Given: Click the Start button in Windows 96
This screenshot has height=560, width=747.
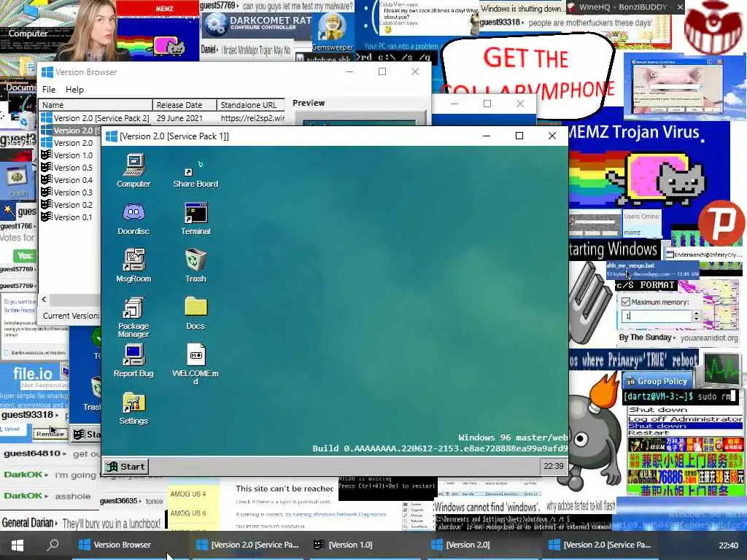Looking at the screenshot, I should click(x=125, y=466).
